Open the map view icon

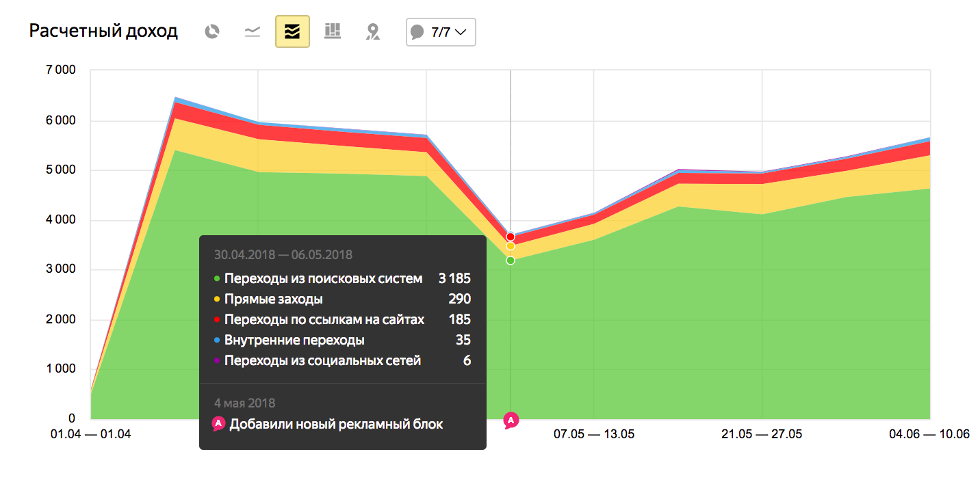(x=372, y=31)
